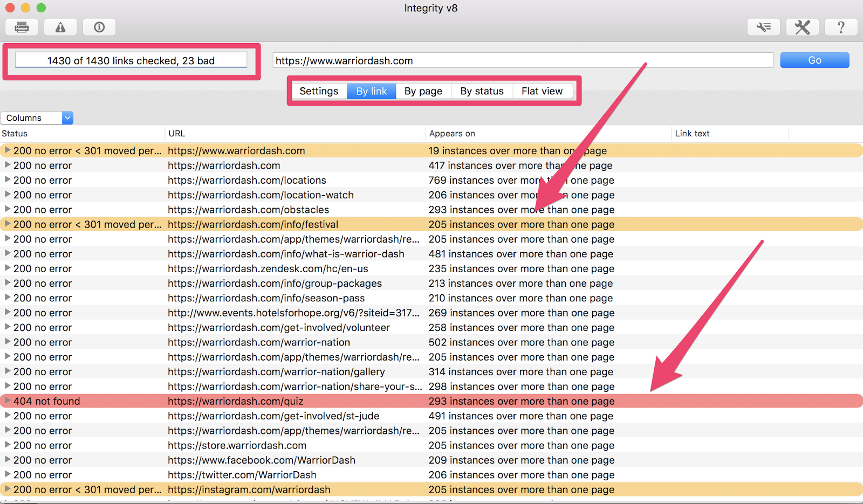The width and height of the screenshot is (863, 504).
Task: Expand the warriordash.com/locations row
Action: click(8, 179)
